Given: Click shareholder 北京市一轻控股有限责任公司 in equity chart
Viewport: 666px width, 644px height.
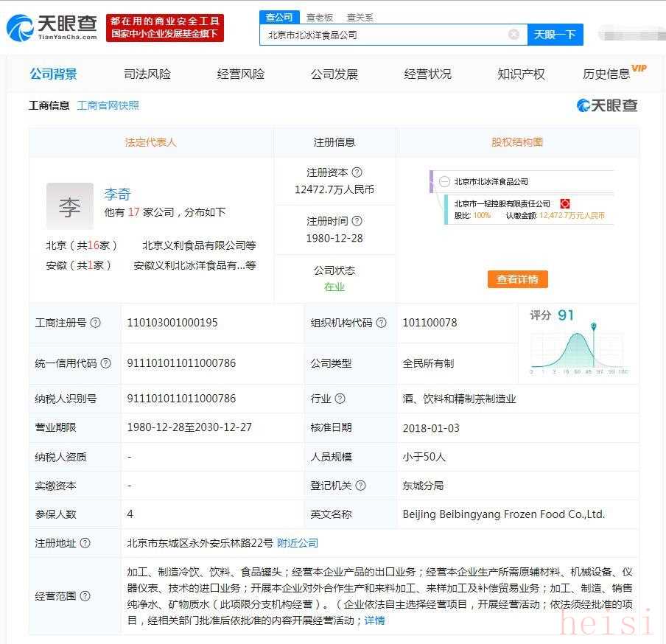Looking at the screenshot, I should point(502,204).
